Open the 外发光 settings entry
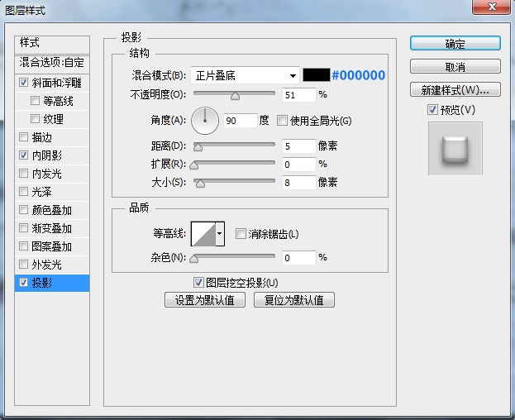The height and width of the screenshot is (420, 515). click(46, 265)
